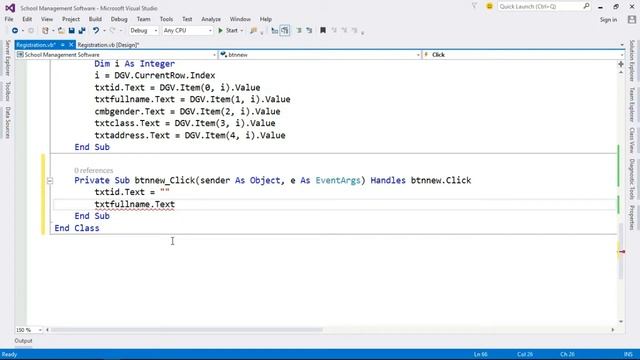Close the Registration.vb tab
Screen dimensions: 640x360
coord(71,44)
